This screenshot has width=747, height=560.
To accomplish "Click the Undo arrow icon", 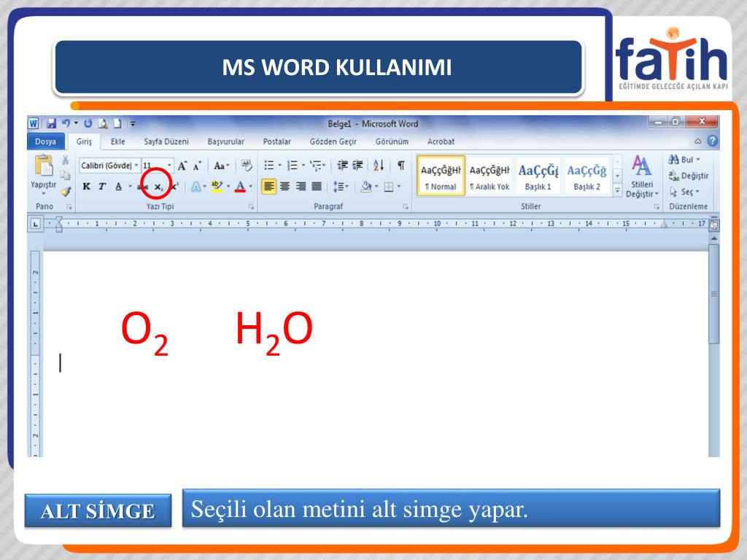I will click(x=66, y=123).
